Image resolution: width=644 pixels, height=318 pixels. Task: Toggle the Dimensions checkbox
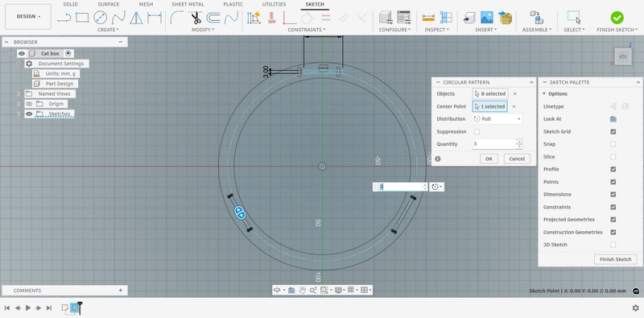click(x=613, y=194)
